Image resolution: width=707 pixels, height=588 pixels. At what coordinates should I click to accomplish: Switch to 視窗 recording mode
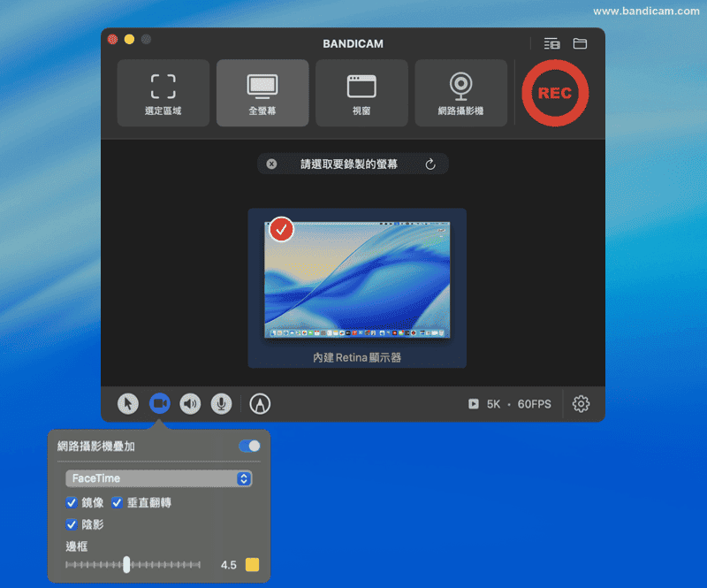[361, 94]
